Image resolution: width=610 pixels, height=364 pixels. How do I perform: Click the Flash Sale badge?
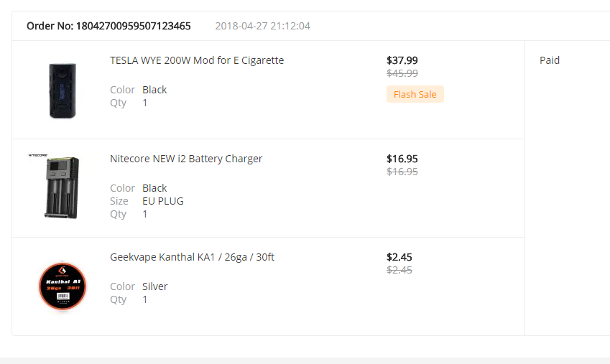[415, 95]
